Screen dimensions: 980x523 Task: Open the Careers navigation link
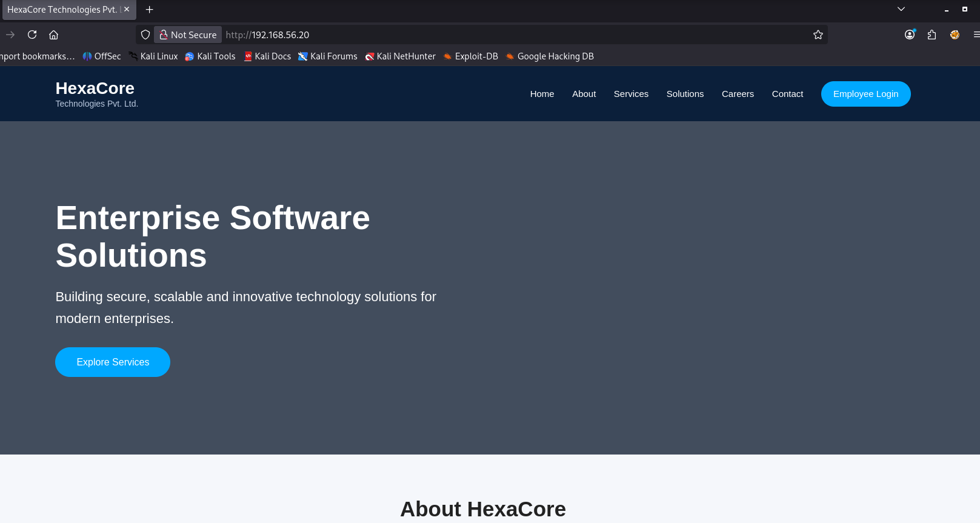pyautogui.click(x=738, y=94)
